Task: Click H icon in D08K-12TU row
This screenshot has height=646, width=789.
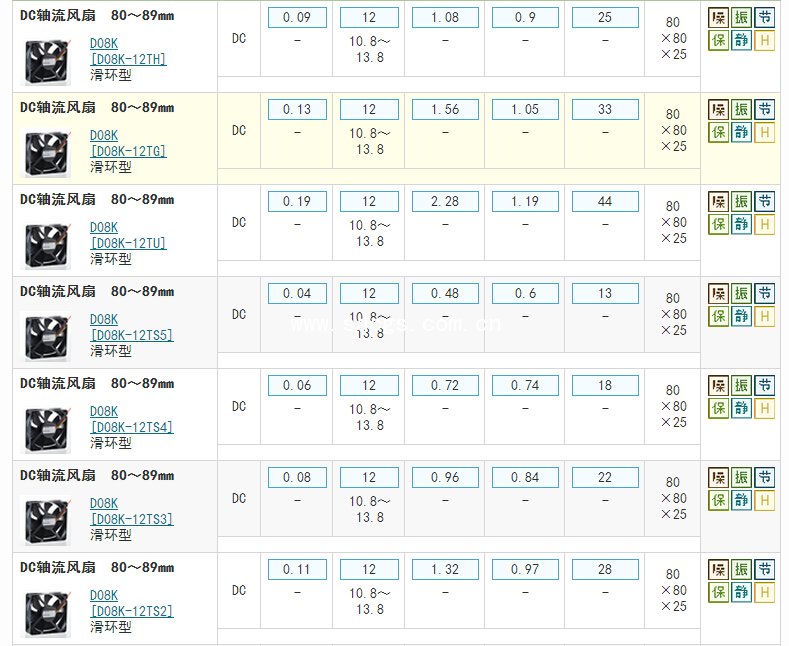Action: [764, 224]
